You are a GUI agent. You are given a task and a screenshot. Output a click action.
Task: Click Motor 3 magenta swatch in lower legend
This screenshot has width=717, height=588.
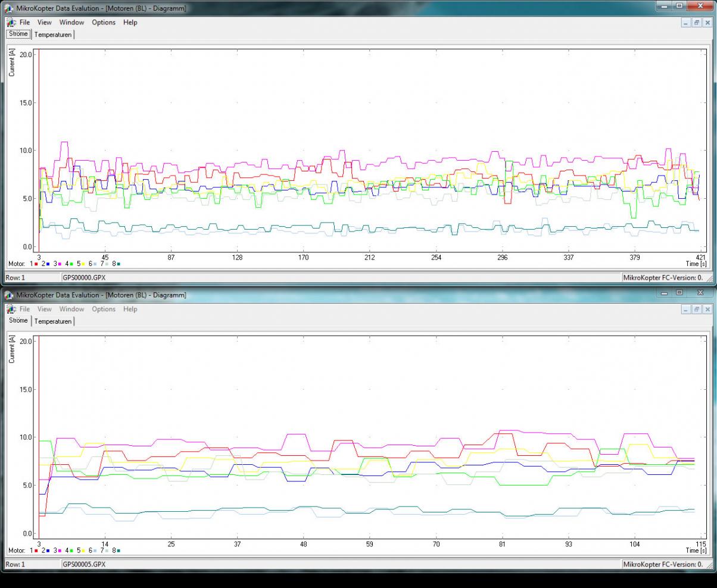tap(60, 551)
